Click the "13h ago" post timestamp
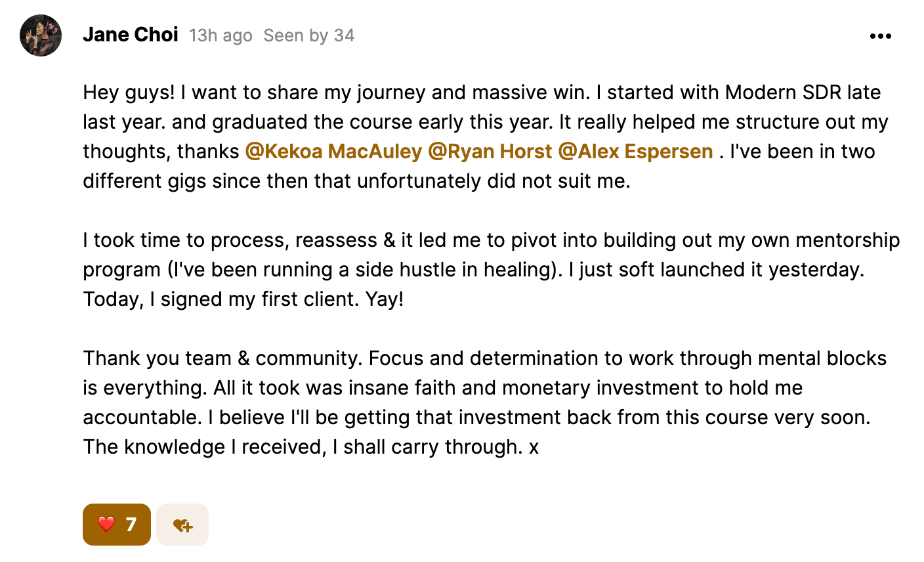 [x=220, y=35]
